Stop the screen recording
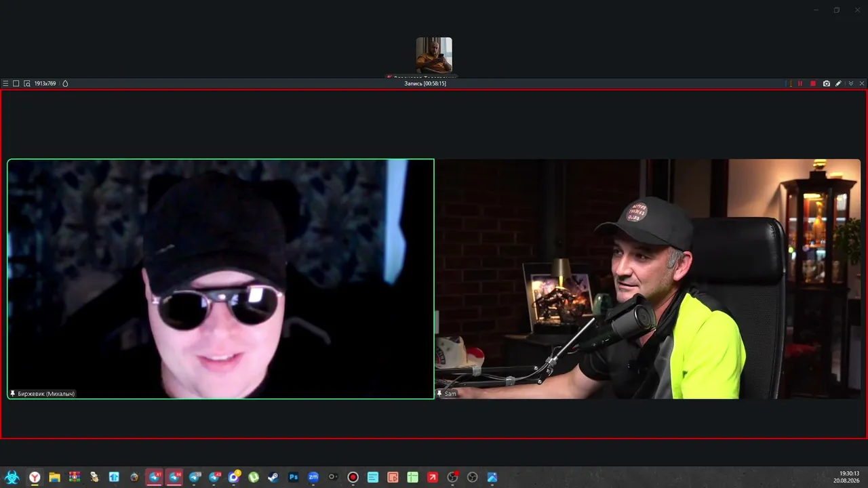Screen dimensions: 868x488 coord(813,83)
